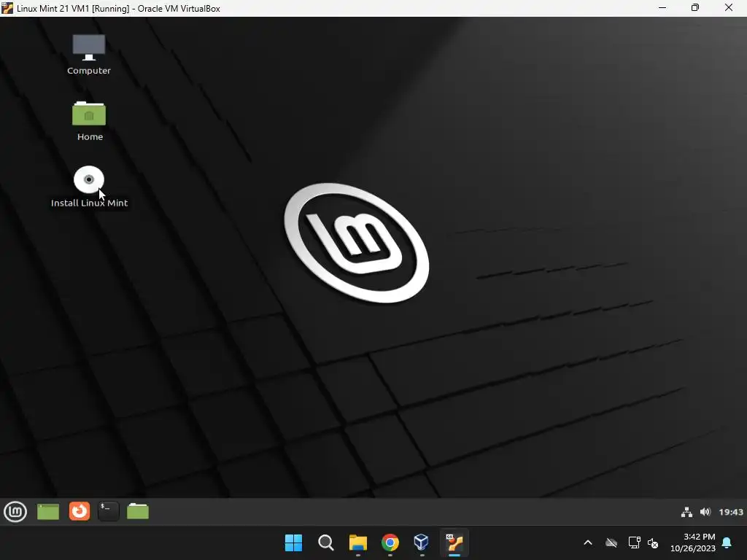Open Files manager next to Terminal icon
The width and height of the screenshot is (747, 560).
click(138, 511)
